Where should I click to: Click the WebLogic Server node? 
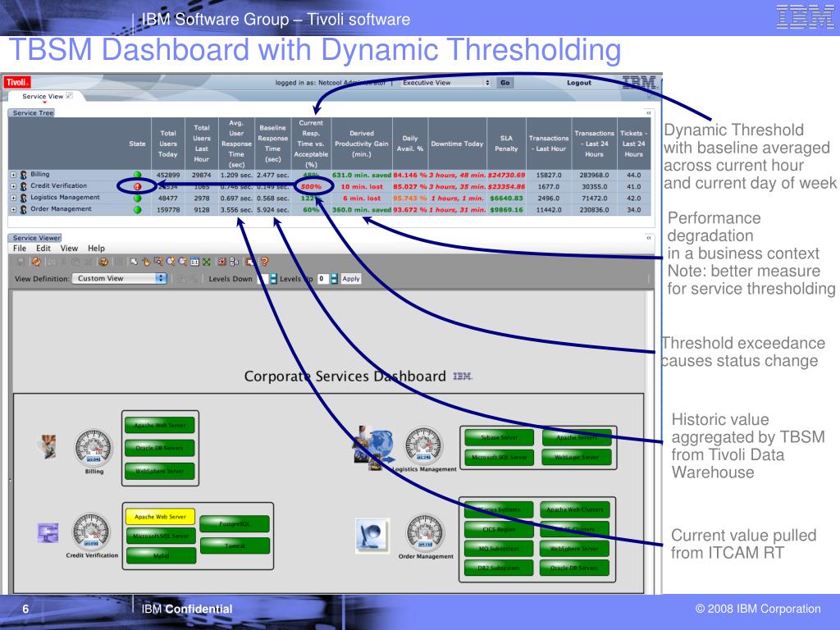coord(577,458)
